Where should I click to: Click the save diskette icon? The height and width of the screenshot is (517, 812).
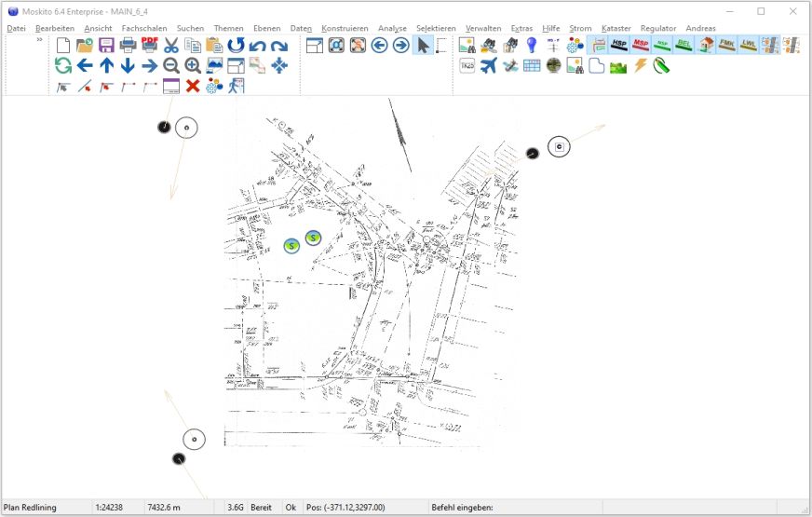click(x=106, y=46)
